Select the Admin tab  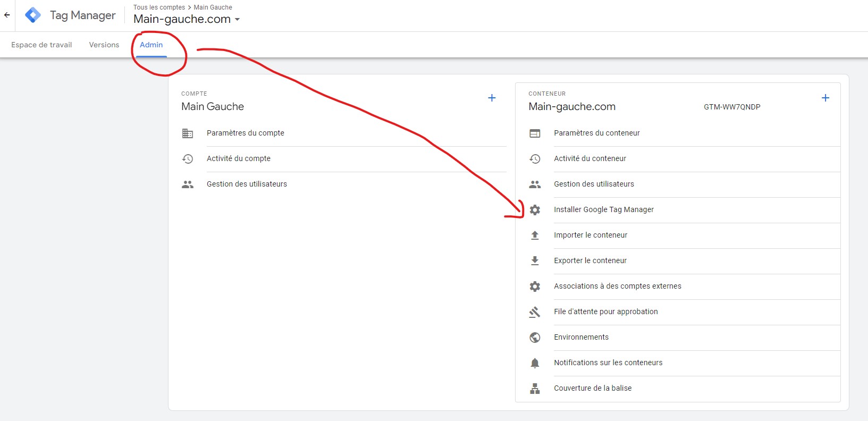151,45
